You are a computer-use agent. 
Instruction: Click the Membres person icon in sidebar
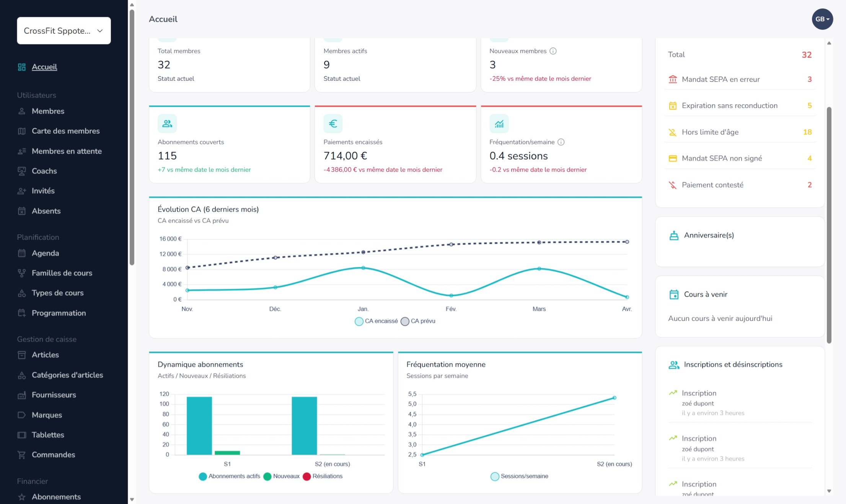tap(22, 111)
